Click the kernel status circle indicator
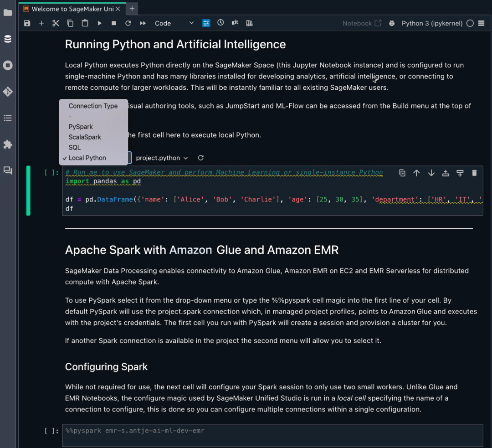Image resolution: width=492 pixels, height=448 pixels. [x=470, y=23]
